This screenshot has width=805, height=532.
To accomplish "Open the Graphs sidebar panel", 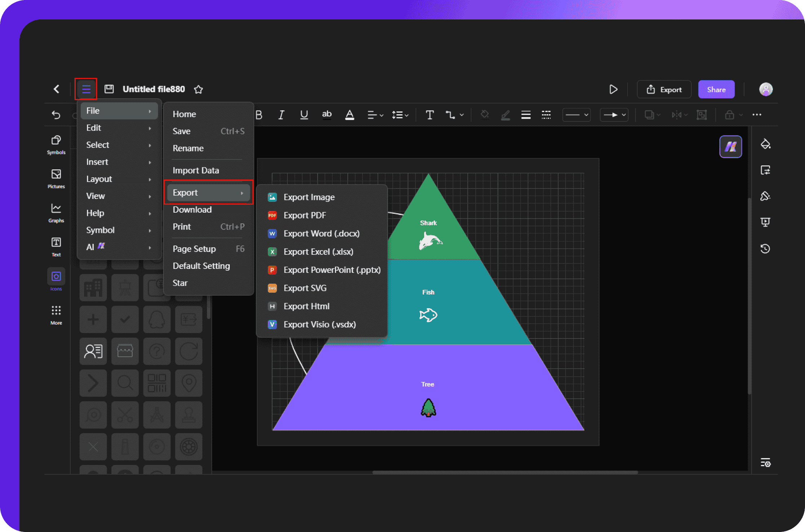I will (x=56, y=213).
